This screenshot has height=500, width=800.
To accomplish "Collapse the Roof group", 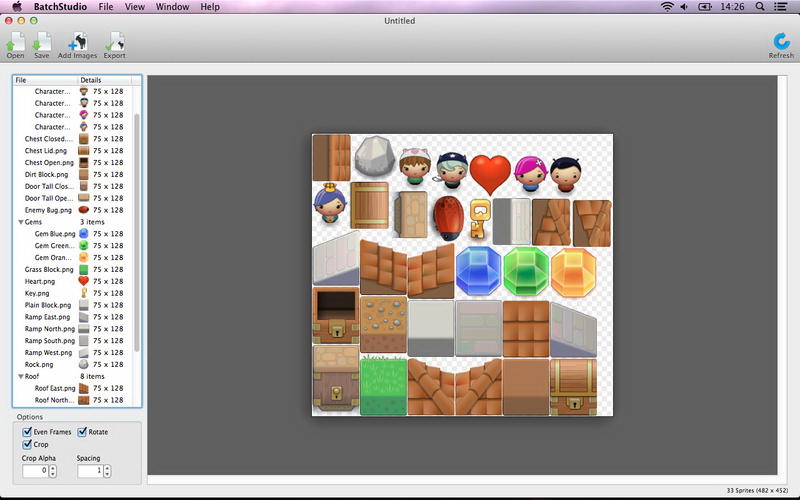I will click(21, 377).
